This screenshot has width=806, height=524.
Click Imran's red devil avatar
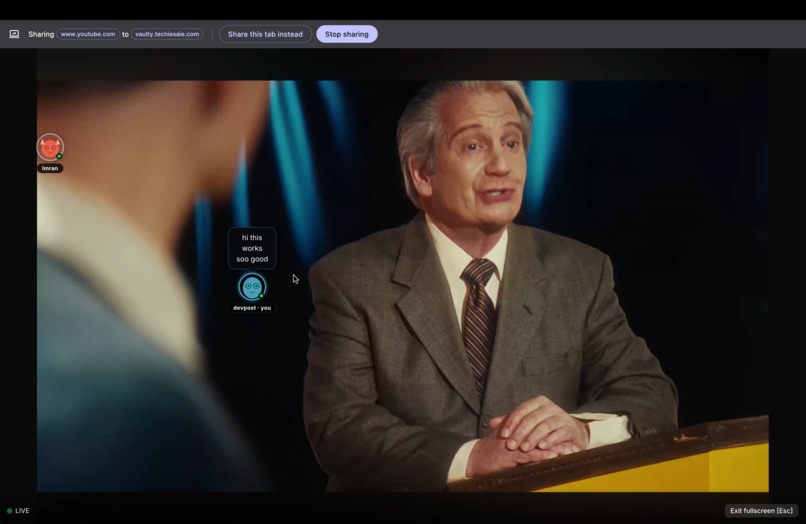click(50, 148)
